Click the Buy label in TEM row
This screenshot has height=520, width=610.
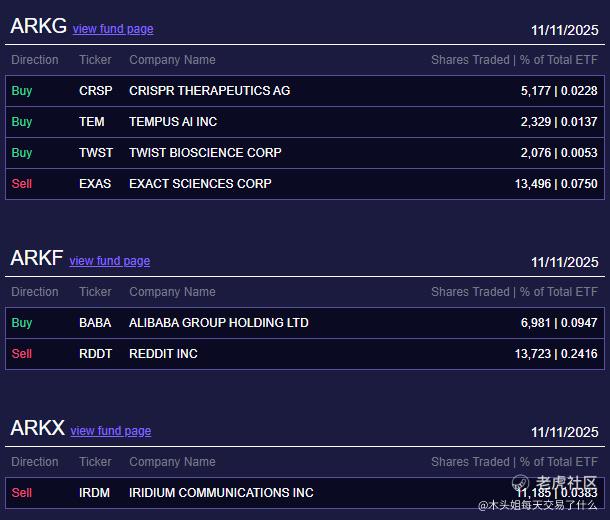click(x=22, y=122)
